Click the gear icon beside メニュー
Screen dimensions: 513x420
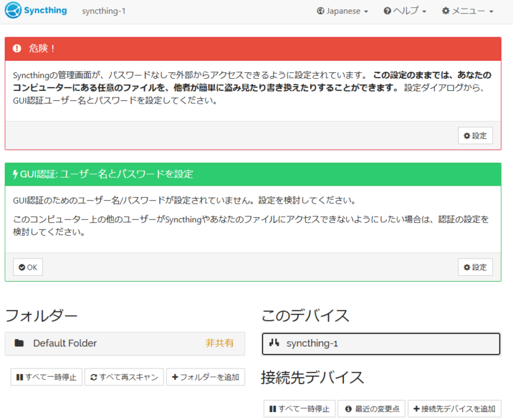click(x=446, y=11)
